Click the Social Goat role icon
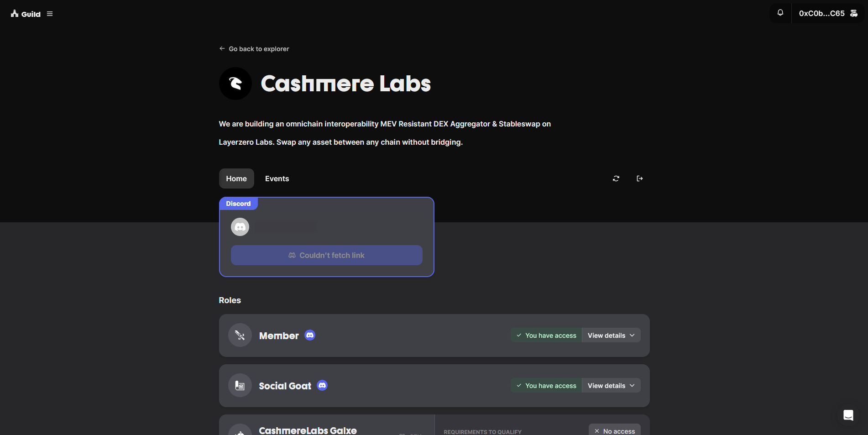Screen dimensions: 868x435 (x=240, y=386)
